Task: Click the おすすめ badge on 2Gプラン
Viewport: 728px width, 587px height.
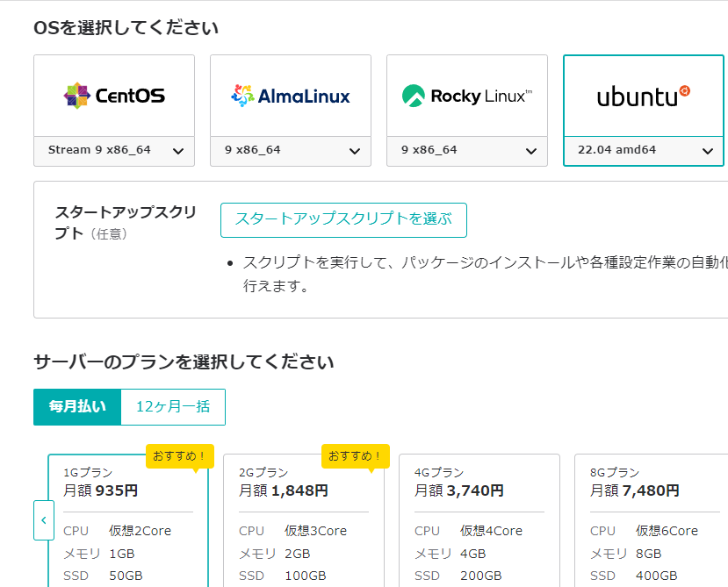Action: point(355,456)
